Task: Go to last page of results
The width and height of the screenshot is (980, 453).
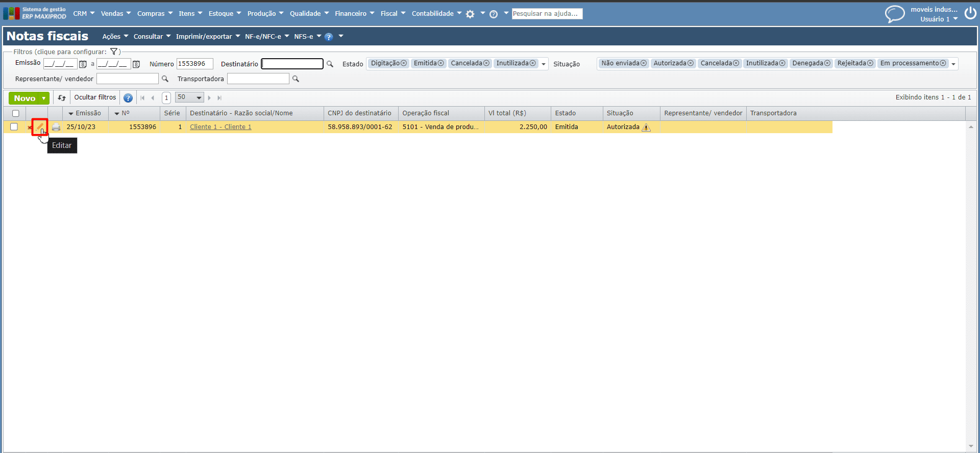Action: coord(219,98)
